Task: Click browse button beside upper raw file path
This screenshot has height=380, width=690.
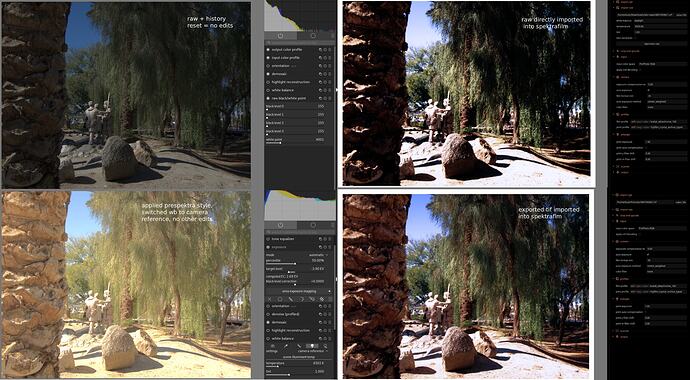Action: (x=682, y=15)
